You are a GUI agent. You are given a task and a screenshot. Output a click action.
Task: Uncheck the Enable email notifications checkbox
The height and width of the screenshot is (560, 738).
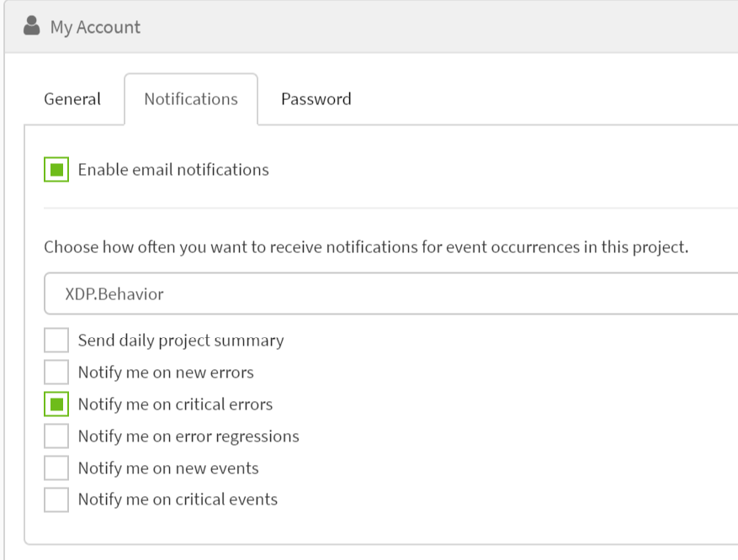pyautogui.click(x=56, y=169)
